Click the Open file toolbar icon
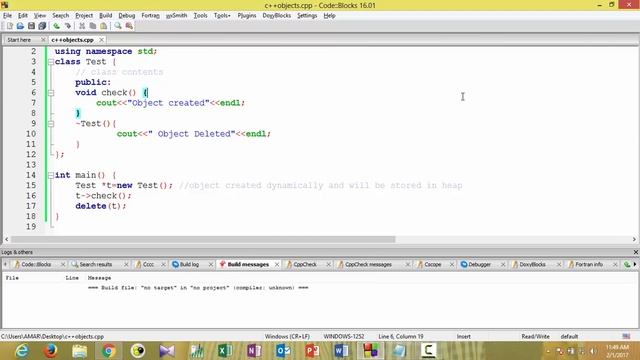The image size is (640, 360). coord(20,26)
